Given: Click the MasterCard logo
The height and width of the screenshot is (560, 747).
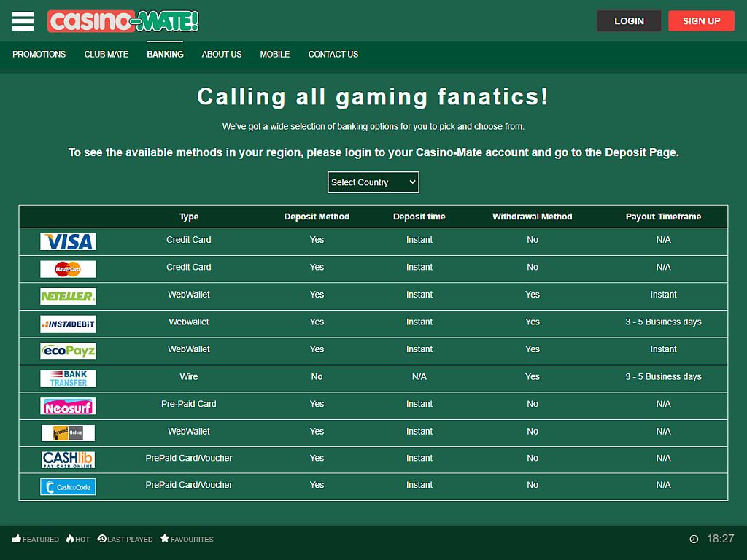Looking at the screenshot, I should (68, 268).
